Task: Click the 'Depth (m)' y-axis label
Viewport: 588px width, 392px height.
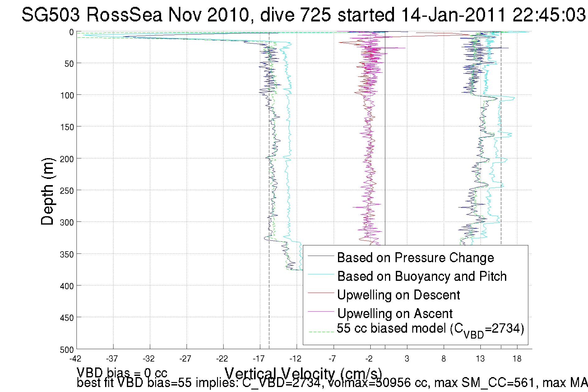Action: click(x=48, y=191)
